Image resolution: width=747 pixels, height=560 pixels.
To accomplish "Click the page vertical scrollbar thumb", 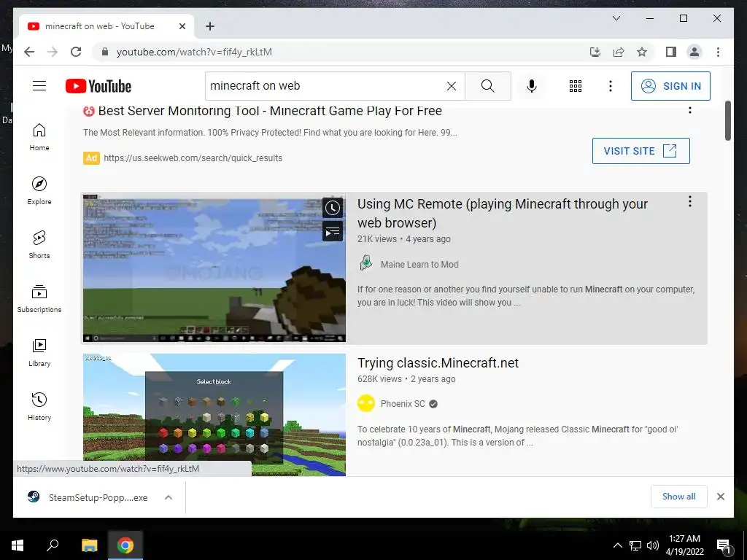I will (x=727, y=121).
